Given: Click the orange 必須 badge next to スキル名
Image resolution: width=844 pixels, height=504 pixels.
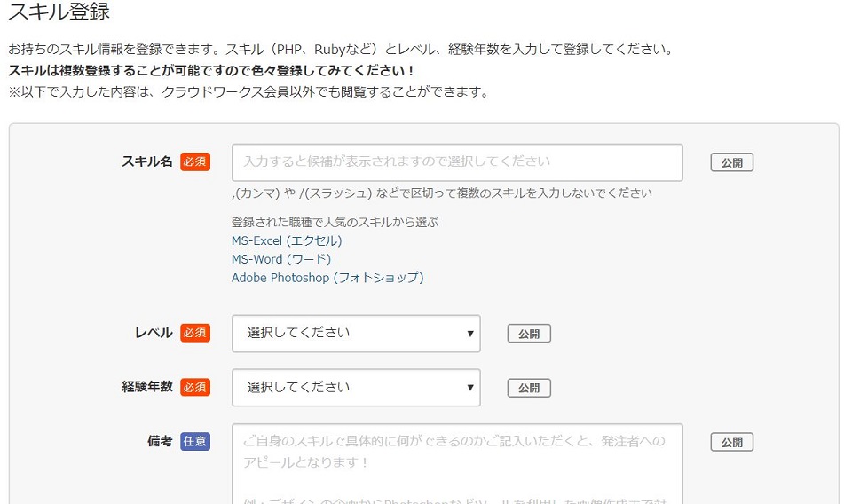Looking at the screenshot, I should [x=195, y=161].
